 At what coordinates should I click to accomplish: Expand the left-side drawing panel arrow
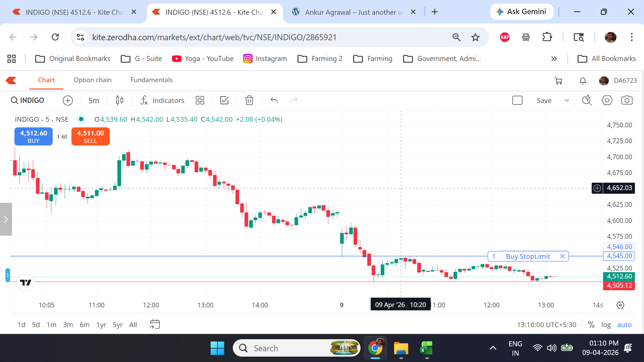6,219
